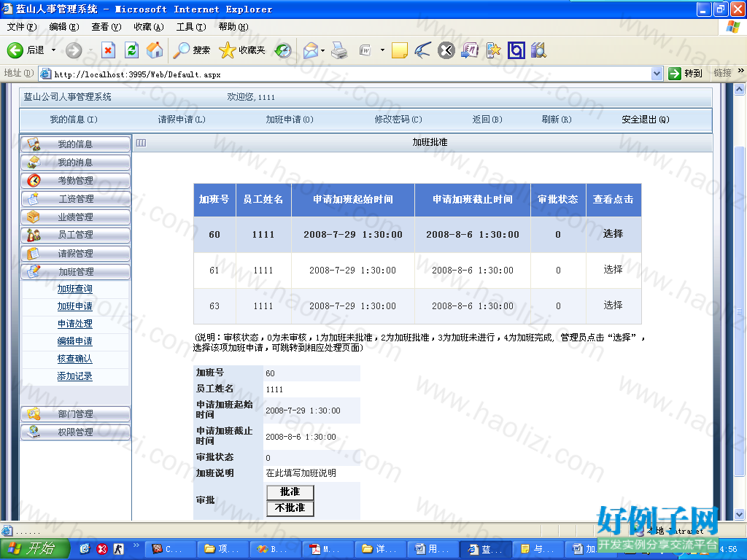Open the Edit button dropdown arrow
This screenshot has height=560, width=747.
pos(382,50)
